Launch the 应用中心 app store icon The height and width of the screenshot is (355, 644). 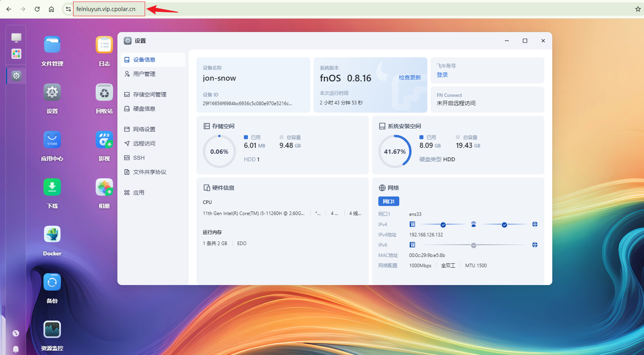tap(52, 140)
